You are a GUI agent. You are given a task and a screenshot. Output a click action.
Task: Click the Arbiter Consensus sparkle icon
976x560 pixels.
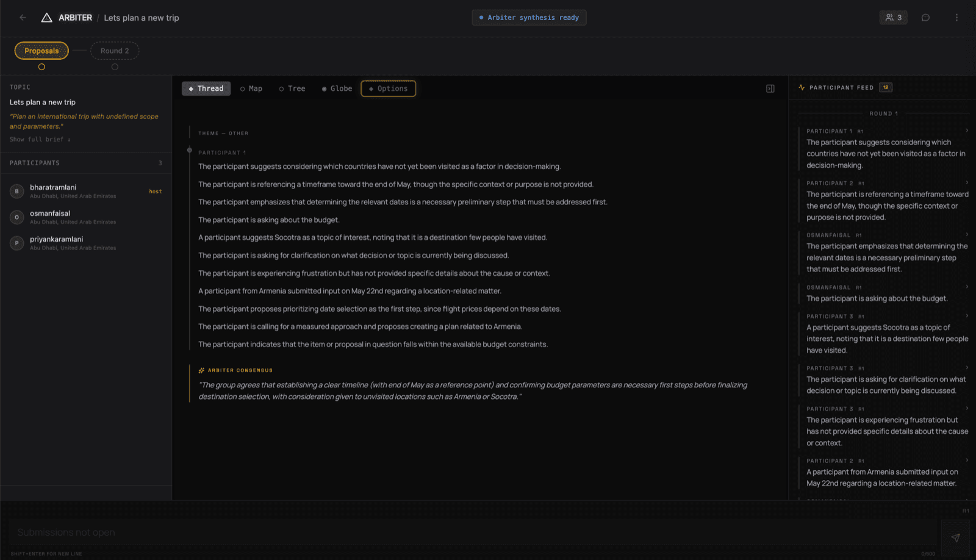pyautogui.click(x=201, y=370)
